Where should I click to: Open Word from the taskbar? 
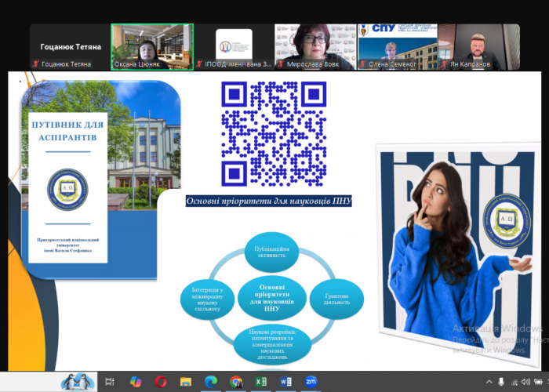[x=285, y=382]
